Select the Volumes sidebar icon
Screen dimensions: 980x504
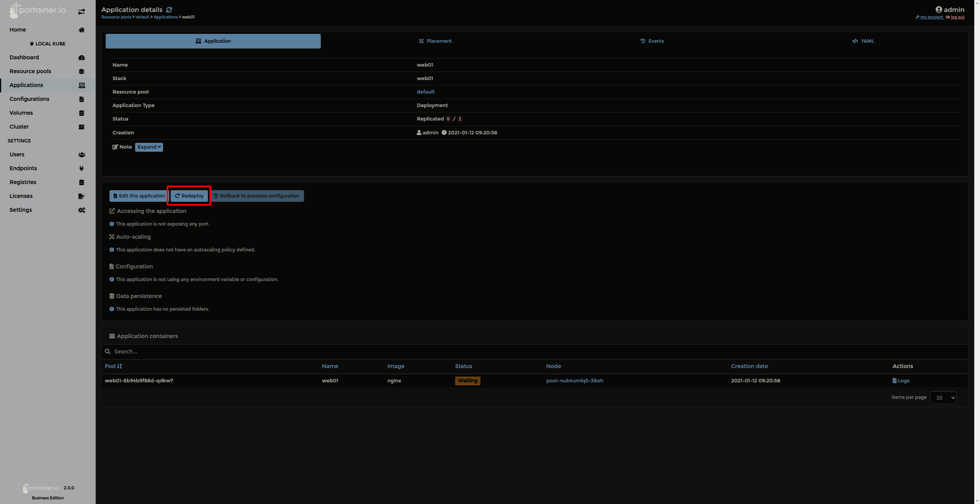click(x=82, y=113)
